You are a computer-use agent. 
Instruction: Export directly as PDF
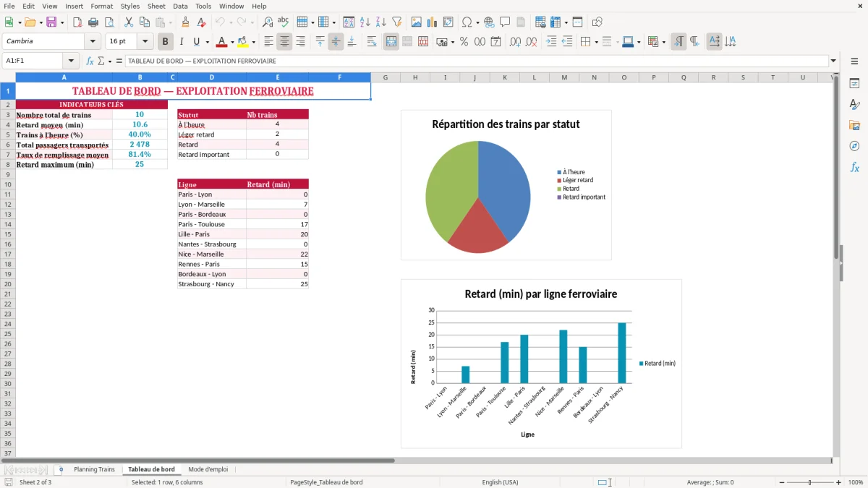coord(77,22)
